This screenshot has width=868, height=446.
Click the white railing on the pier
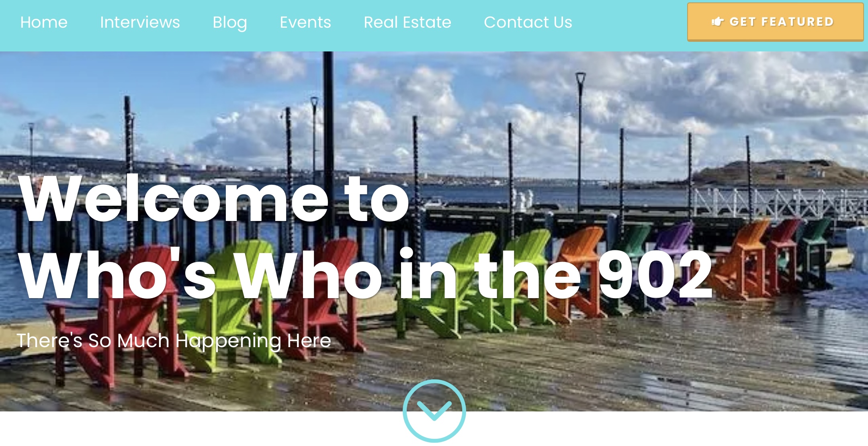(x=780, y=204)
